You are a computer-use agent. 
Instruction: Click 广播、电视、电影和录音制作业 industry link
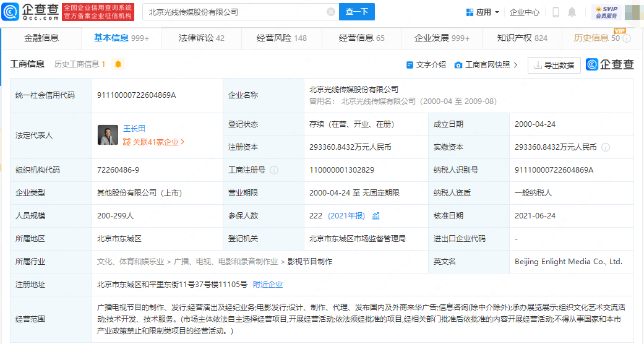click(225, 261)
